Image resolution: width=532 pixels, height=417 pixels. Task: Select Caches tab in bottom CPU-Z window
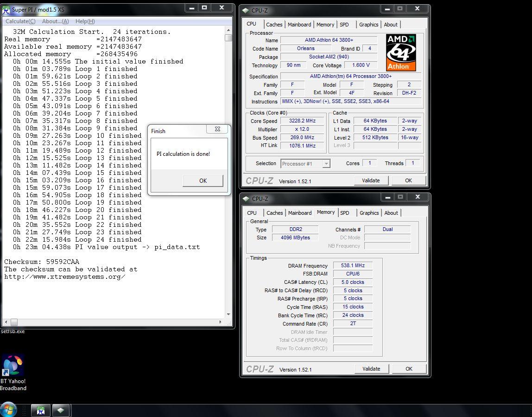(x=274, y=213)
